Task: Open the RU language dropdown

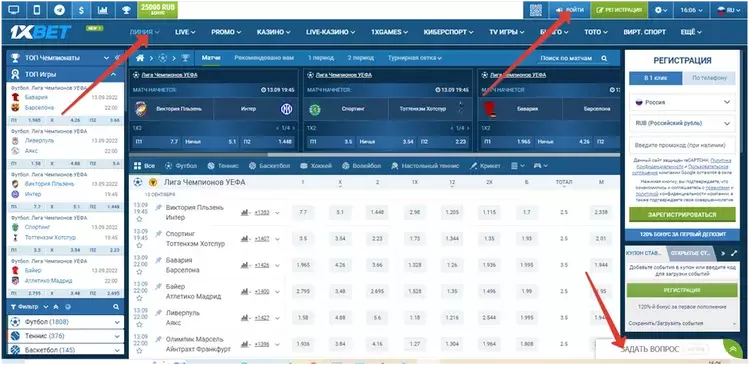Action: (728, 10)
